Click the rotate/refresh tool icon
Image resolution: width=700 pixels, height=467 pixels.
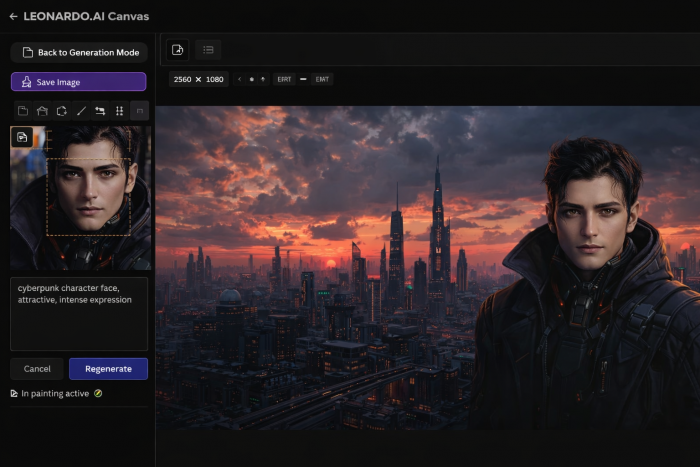(x=61, y=111)
